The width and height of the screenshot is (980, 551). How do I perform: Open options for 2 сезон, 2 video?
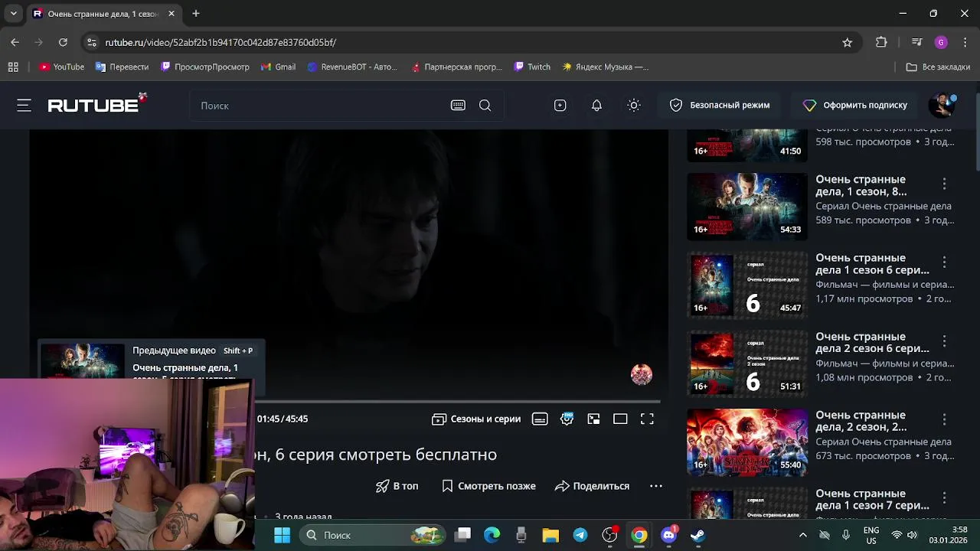944,419
